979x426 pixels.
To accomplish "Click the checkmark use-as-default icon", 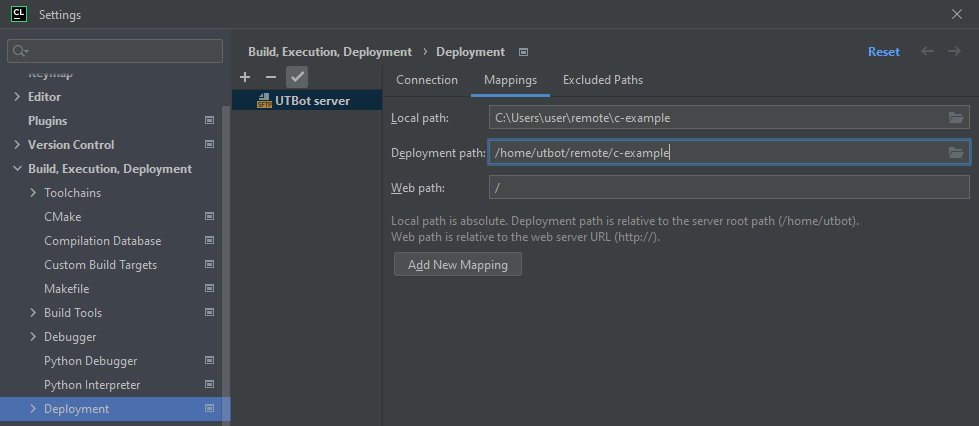I will point(297,77).
